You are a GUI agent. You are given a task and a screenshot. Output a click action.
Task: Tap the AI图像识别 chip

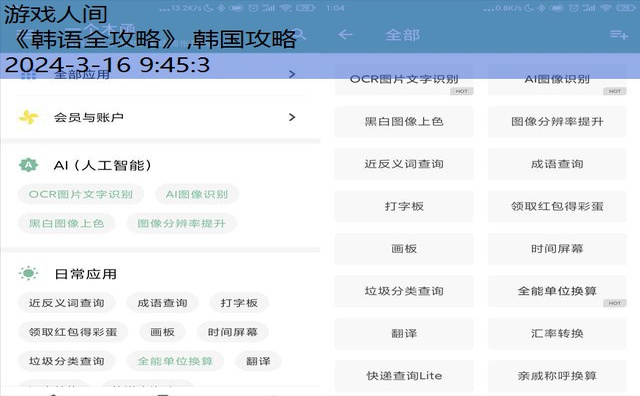(x=197, y=194)
